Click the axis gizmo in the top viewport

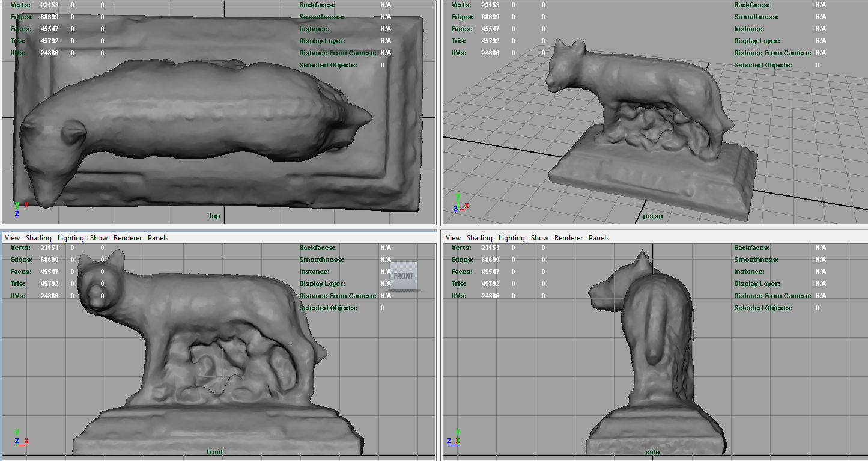(21, 209)
